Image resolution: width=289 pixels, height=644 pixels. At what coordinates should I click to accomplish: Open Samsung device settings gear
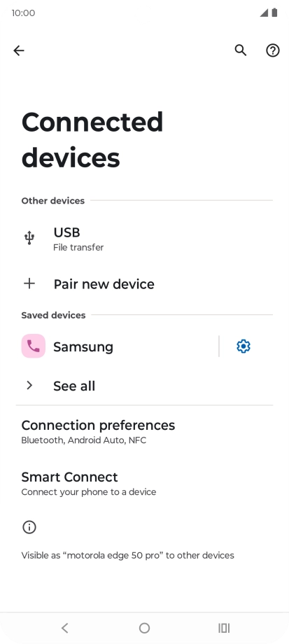pos(244,346)
